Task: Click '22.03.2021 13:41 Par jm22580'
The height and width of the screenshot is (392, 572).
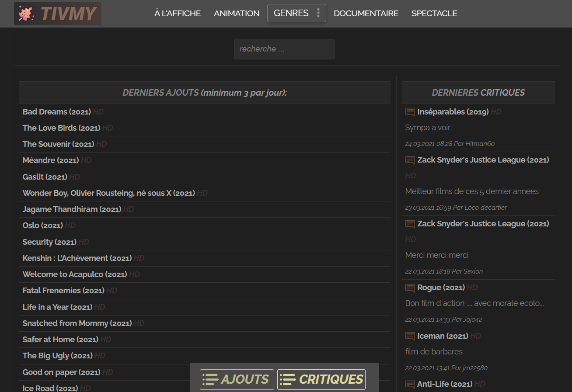Action: click(x=446, y=368)
